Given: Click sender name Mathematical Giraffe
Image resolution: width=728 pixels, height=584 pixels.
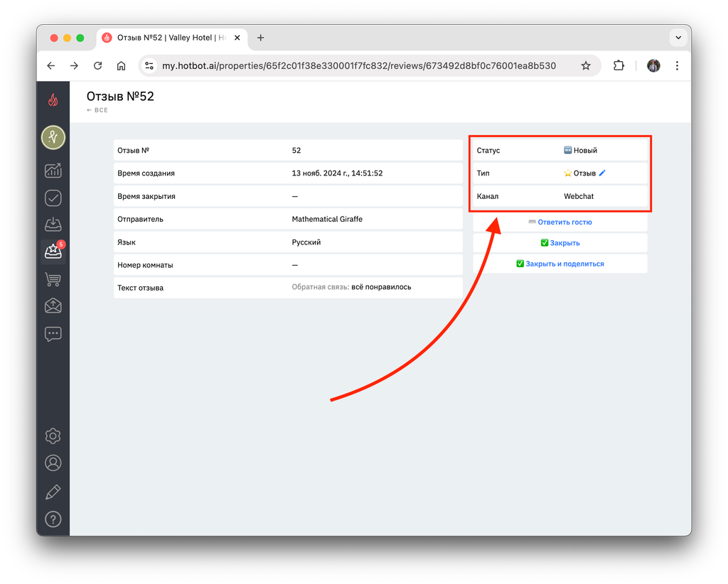Looking at the screenshot, I should tap(327, 219).
